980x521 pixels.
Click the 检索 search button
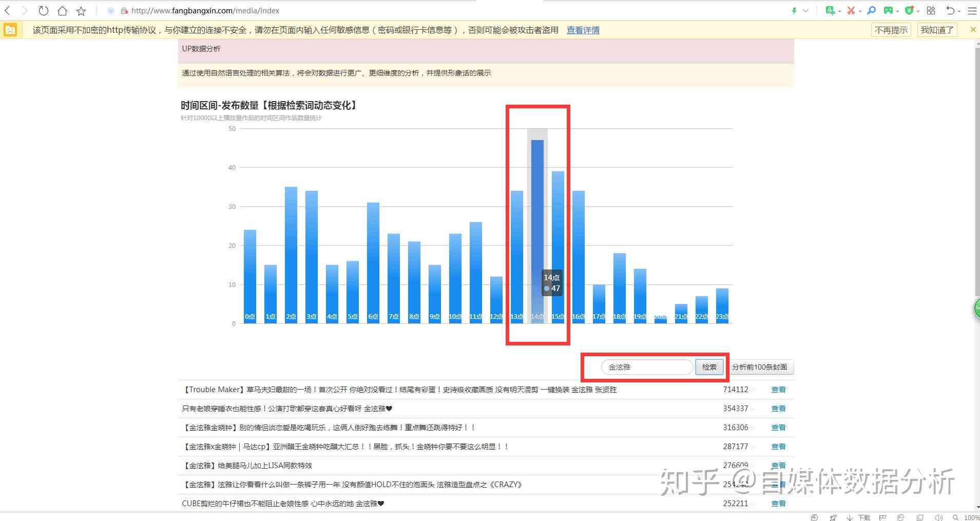coord(709,367)
